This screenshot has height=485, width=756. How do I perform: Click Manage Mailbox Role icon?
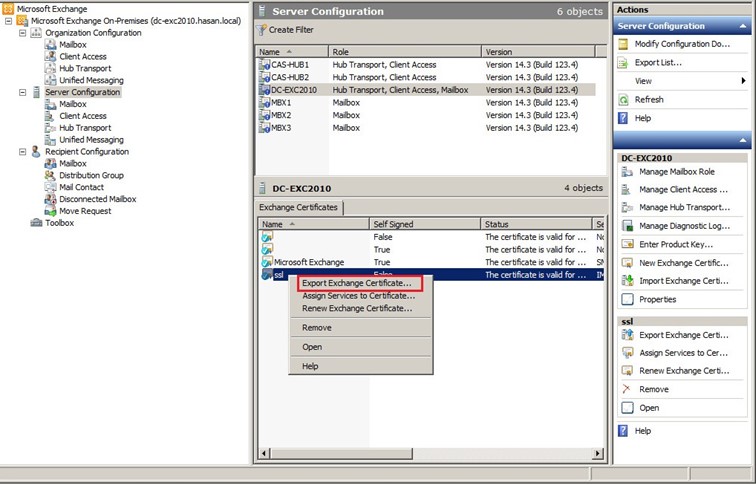click(627, 172)
